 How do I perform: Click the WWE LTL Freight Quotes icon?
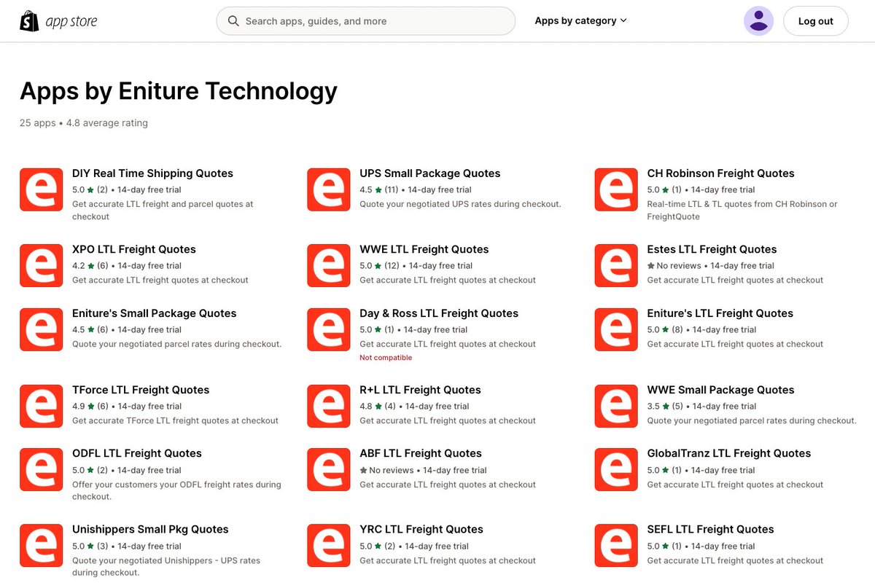click(329, 266)
